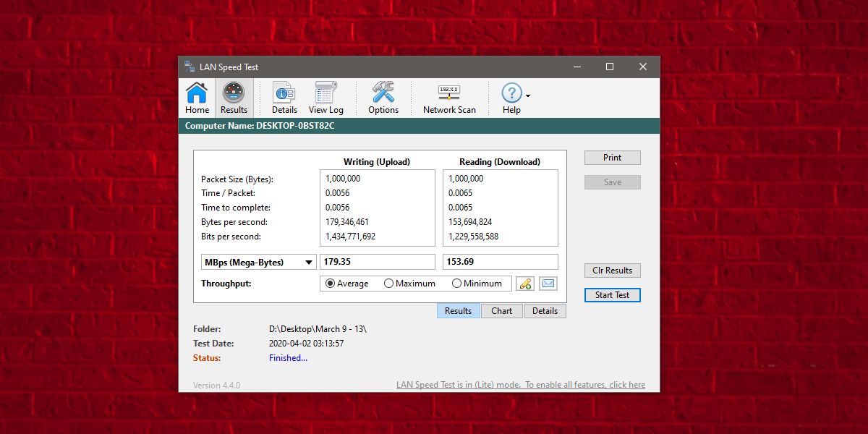Image resolution: width=868 pixels, height=434 pixels.
Task: Click the edit results pencil icon
Action: tap(524, 284)
